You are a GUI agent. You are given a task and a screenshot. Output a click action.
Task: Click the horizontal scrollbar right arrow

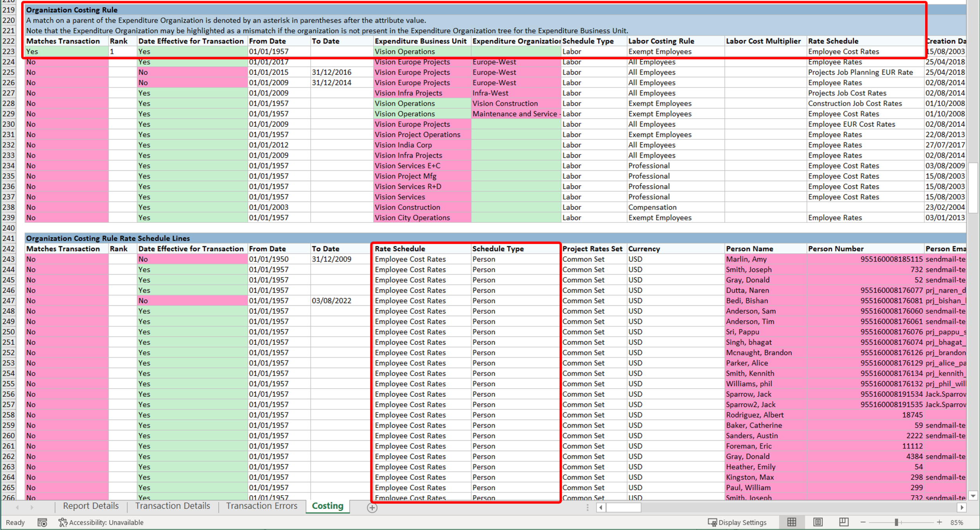click(962, 508)
